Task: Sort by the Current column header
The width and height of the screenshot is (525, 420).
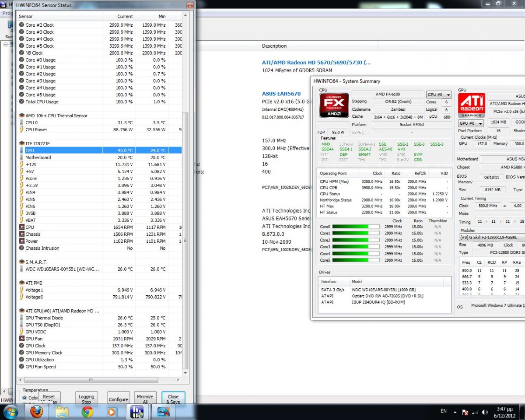Action: click(119, 17)
